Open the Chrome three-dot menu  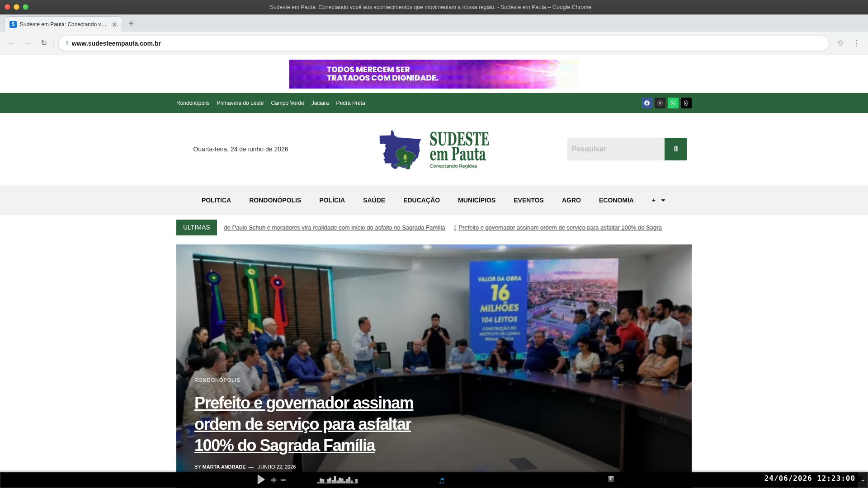point(857,43)
